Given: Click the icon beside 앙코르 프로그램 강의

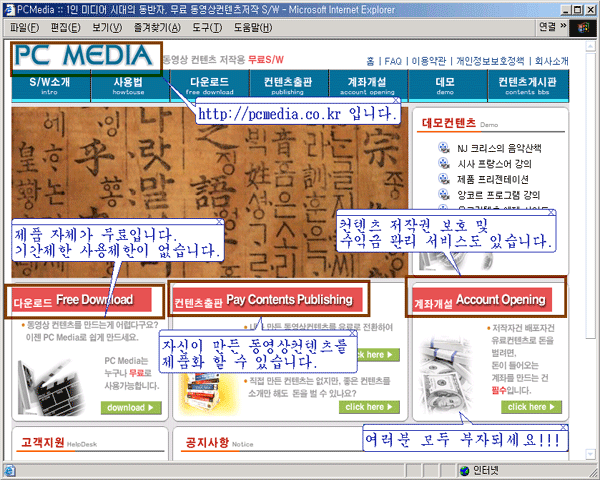Looking at the screenshot, I should click(443, 194).
